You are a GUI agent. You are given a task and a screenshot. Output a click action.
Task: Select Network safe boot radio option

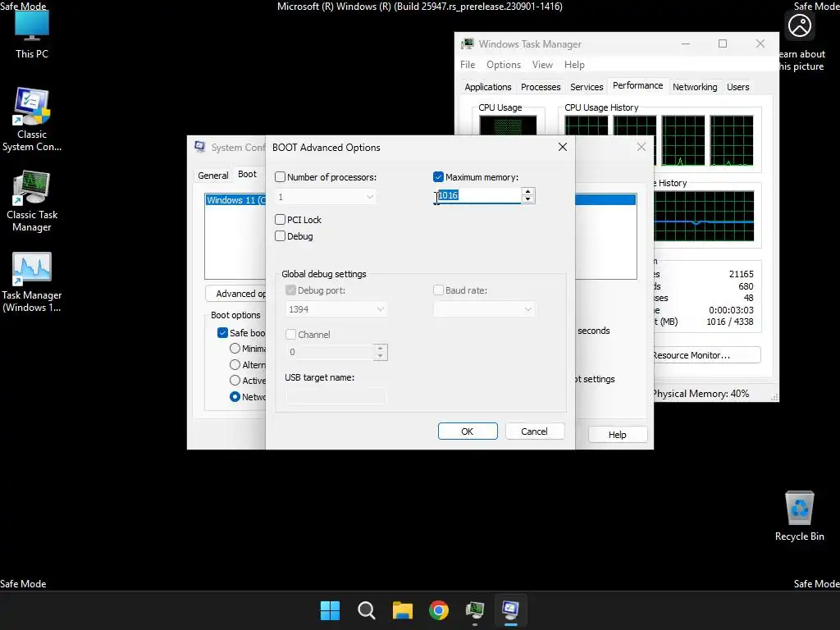pyautogui.click(x=235, y=397)
